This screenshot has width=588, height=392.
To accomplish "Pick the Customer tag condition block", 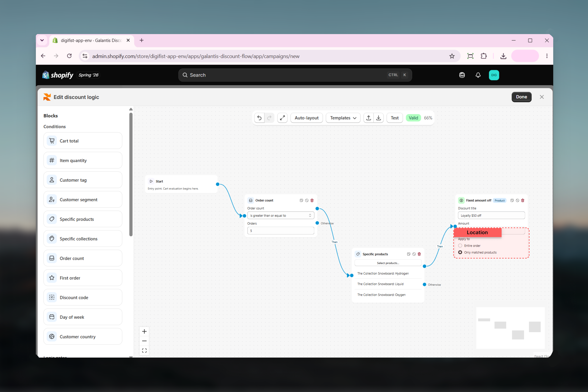I will point(83,180).
